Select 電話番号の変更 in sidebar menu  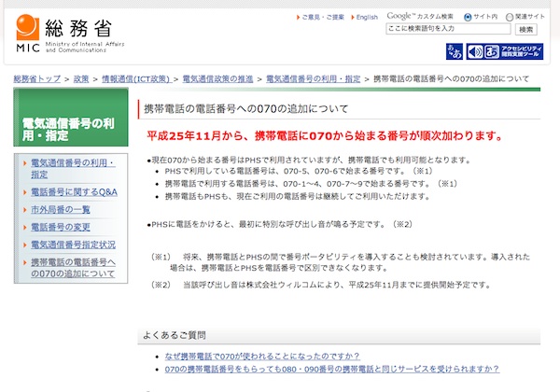tap(61, 227)
